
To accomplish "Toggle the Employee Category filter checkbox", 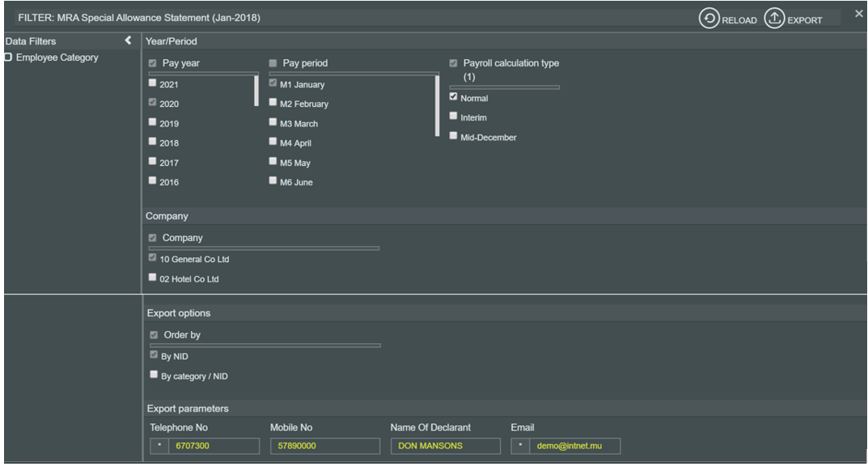I will click(x=8, y=57).
